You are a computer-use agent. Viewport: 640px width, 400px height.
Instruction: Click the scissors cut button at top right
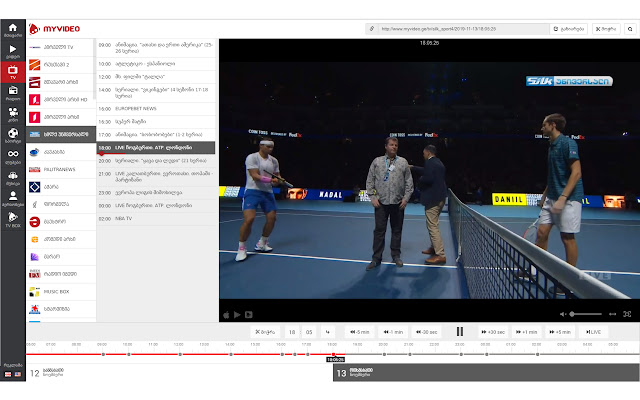(x=606, y=29)
